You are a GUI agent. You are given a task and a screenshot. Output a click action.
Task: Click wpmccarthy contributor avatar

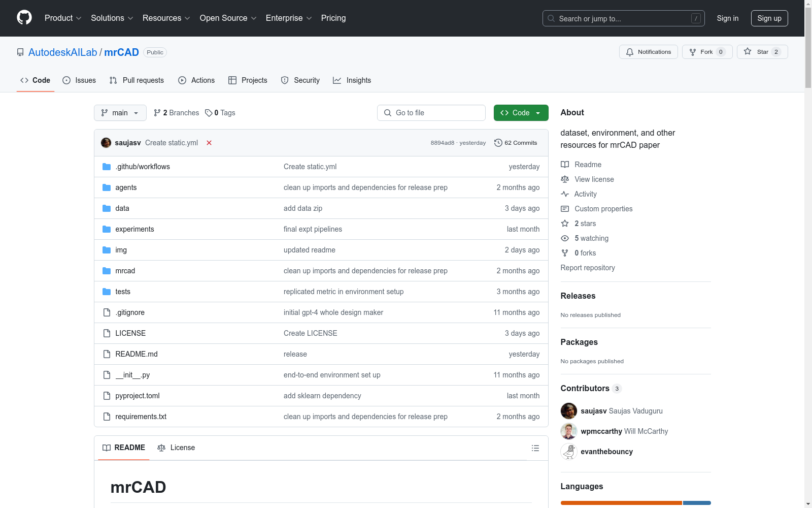pyautogui.click(x=569, y=431)
